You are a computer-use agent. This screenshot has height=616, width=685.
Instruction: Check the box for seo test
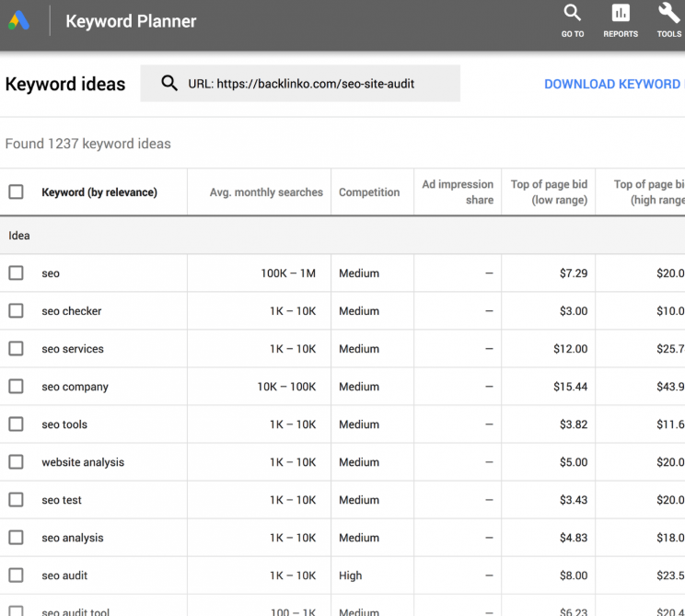[x=17, y=500]
